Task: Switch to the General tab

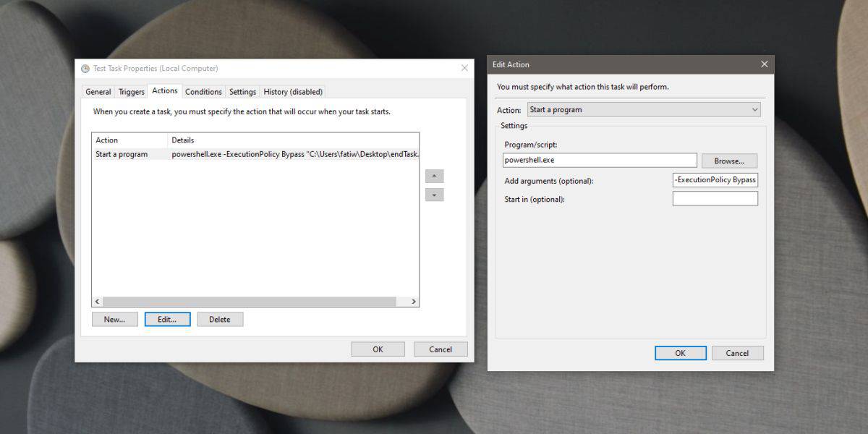Action: click(98, 92)
